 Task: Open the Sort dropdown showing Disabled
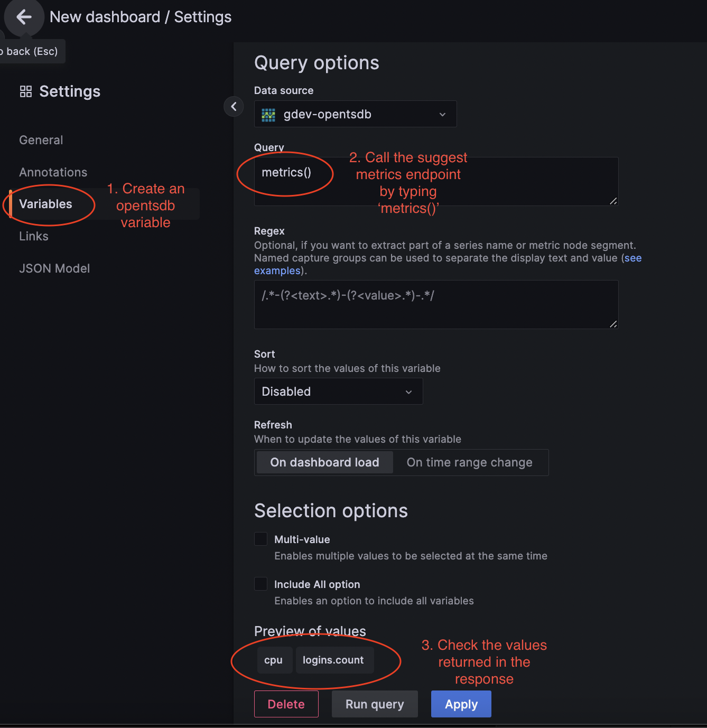338,391
